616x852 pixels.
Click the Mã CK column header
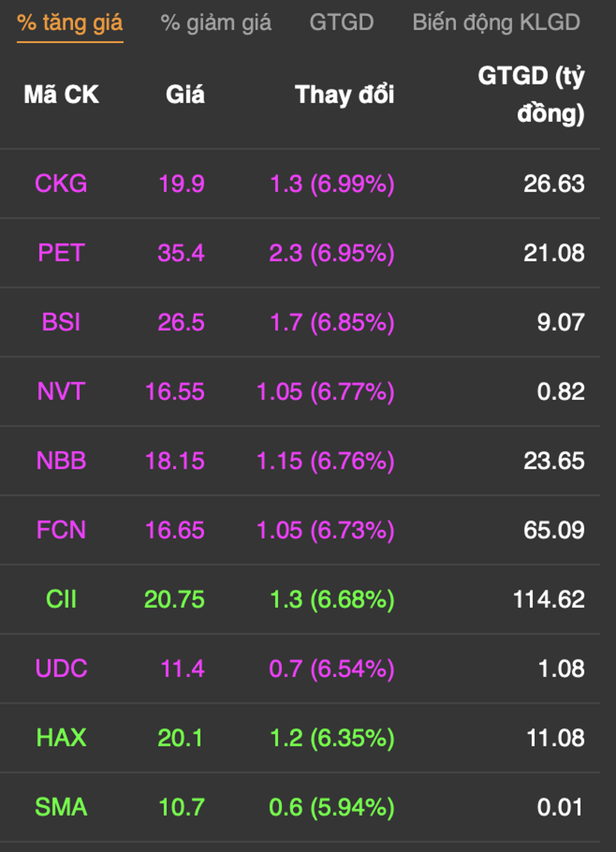pyautogui.click(x=61, y=95)
